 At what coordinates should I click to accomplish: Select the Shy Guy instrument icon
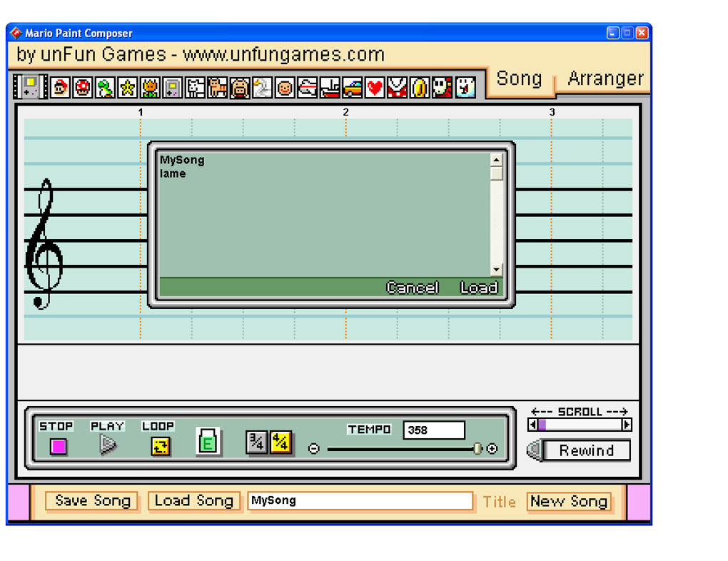pyautogui.click(x=442, y=87)
